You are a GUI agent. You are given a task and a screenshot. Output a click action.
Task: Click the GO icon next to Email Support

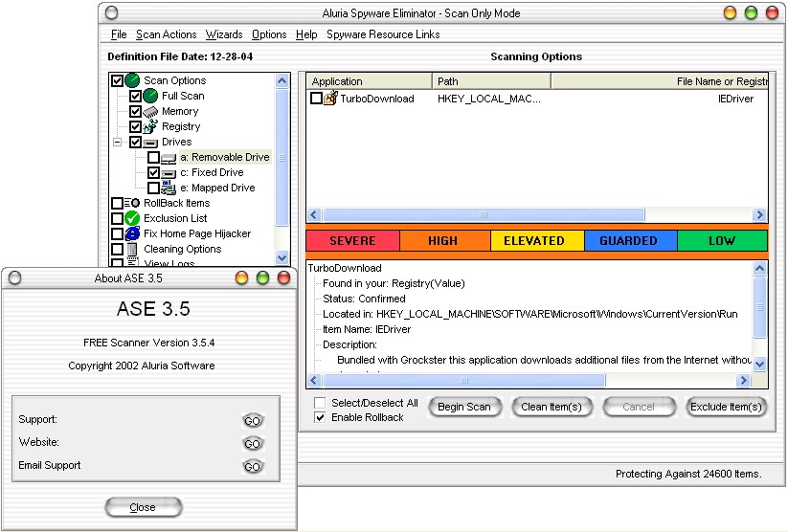(x=252, y=467)
